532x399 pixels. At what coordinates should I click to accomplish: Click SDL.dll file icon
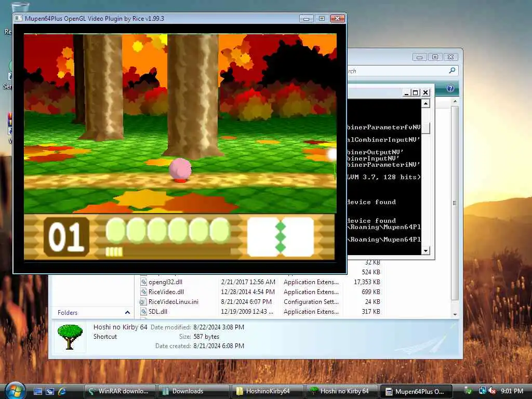[x=143, y=312]
